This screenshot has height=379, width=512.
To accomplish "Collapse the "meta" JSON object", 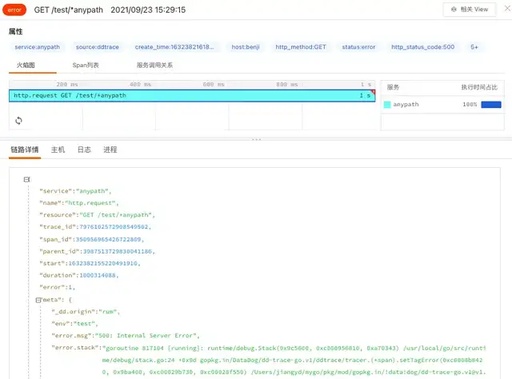I will tap(38, 300).
